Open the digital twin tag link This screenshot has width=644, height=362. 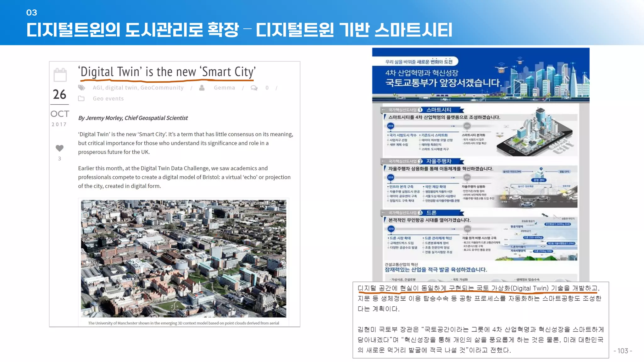coord(121,88)
